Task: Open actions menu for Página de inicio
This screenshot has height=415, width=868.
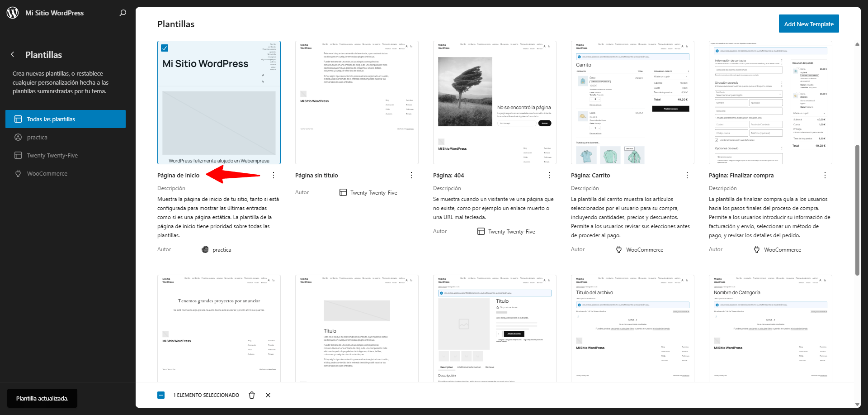Action: coord(274,175)
